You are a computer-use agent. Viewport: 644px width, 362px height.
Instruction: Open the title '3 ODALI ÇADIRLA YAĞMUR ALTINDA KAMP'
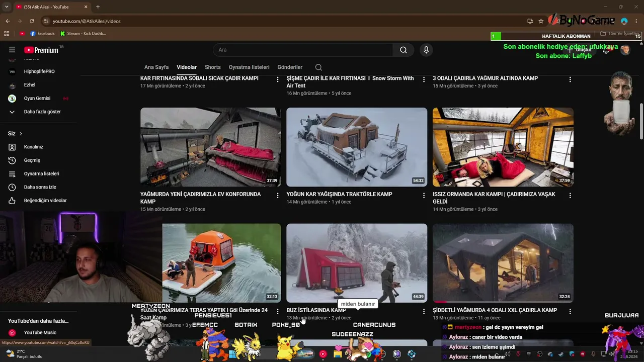point(485,78)
